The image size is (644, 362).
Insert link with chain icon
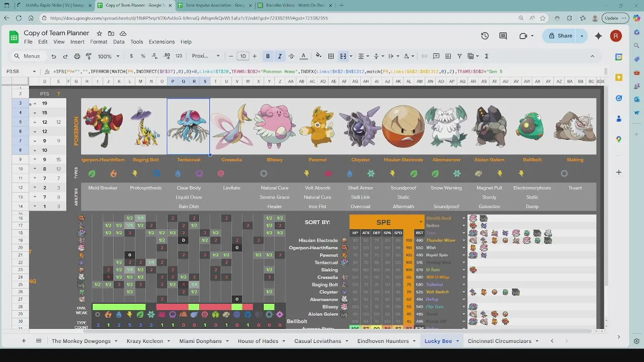pyautogui.click(x=424, y=56)
